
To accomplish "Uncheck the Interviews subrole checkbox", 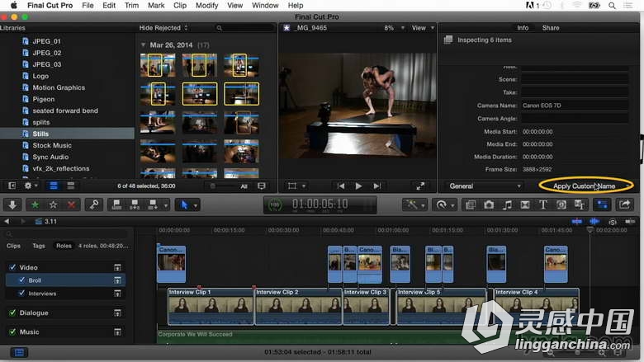I will pos(21,293).
